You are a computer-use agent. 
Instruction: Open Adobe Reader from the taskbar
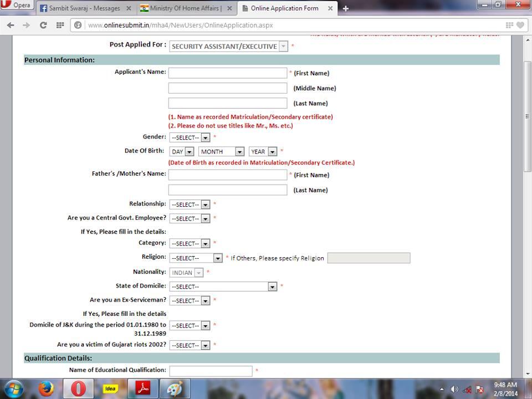pos(143,389)
